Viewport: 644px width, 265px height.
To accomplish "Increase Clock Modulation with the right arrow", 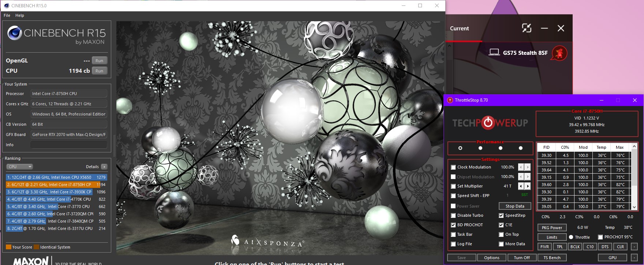I will [527, 167].
